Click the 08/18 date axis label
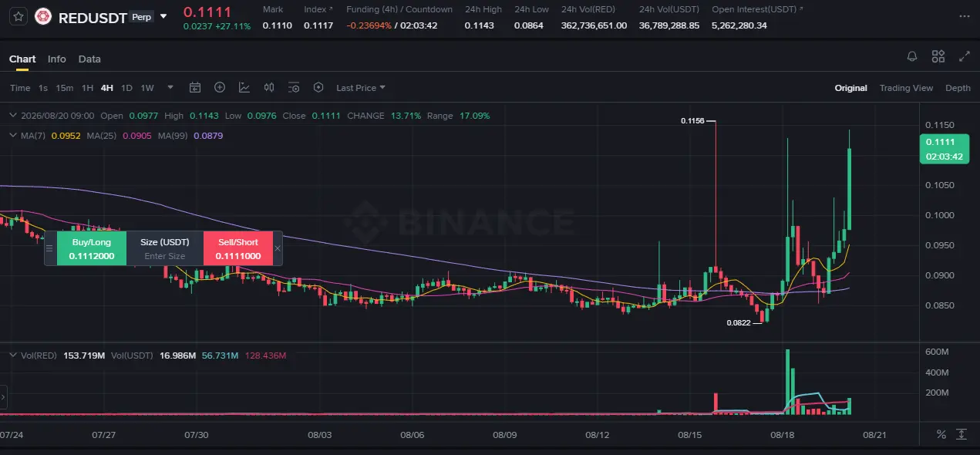The image size is (980, 455). pyautogui.click(x=782, y=435)
